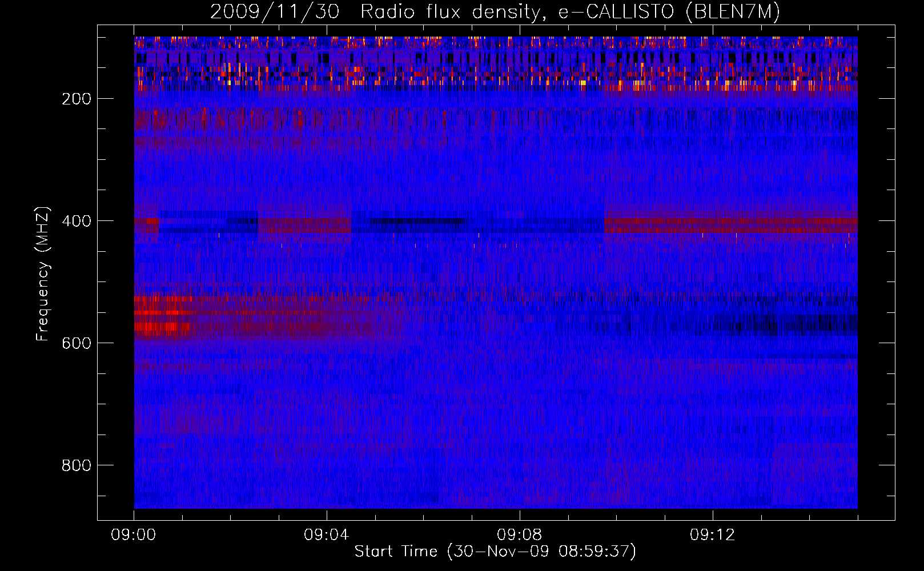Select the 600 frequency tick label
Image resolution: width=924 pixels, height=571 pixels.
[x=77, y=343]
